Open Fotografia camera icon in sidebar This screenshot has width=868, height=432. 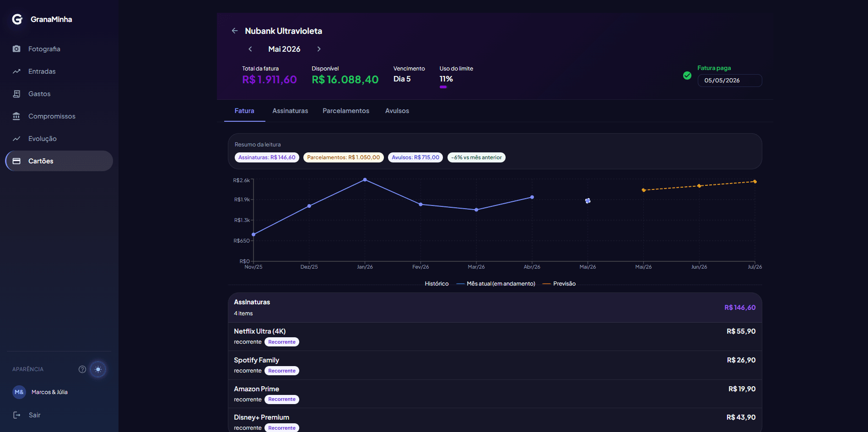16,49
